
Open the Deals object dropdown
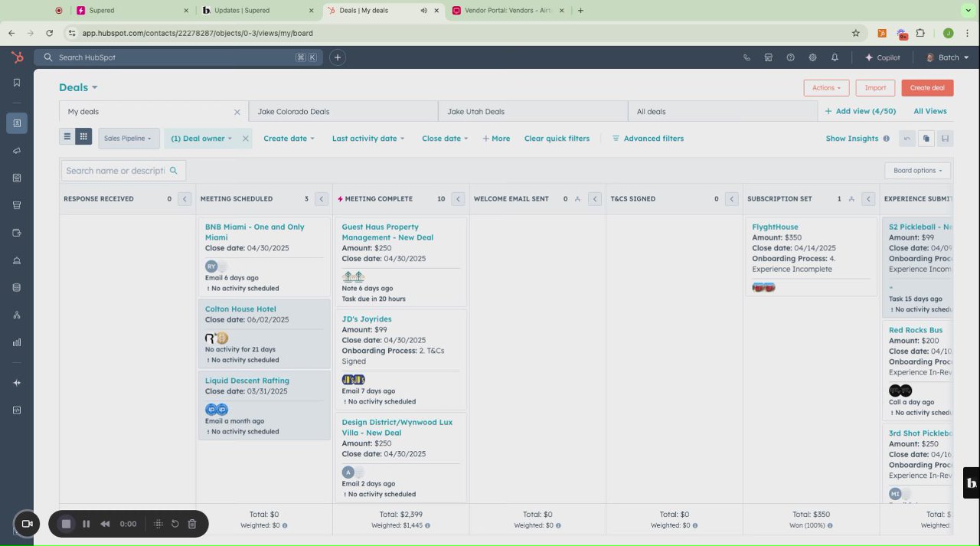coord(78,87)
